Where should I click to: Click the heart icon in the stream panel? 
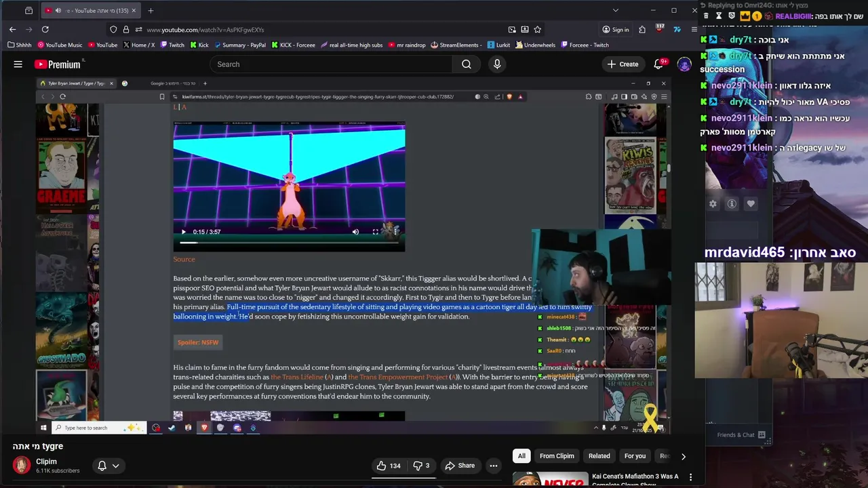(x=751, y=204)
